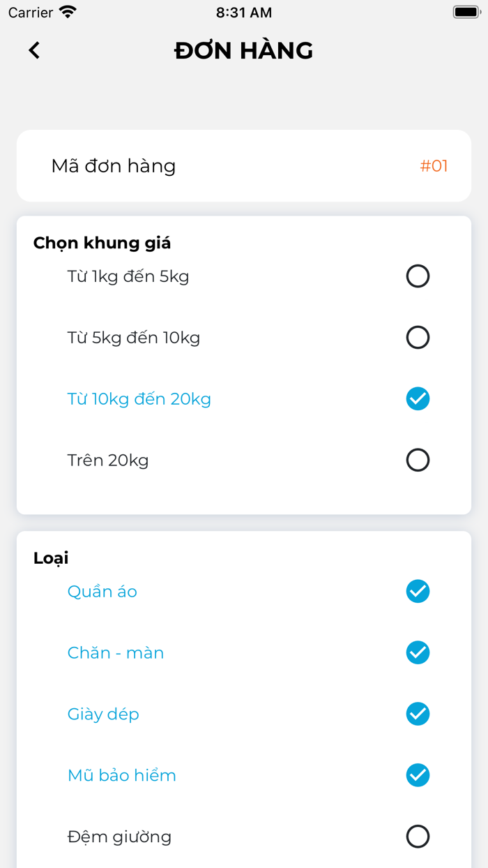Screen dimensions: 488x868
Task: Deselect the 'Từ 10kg đến 20kg' option
Action: pyautogui.click(x=418, y=398)
